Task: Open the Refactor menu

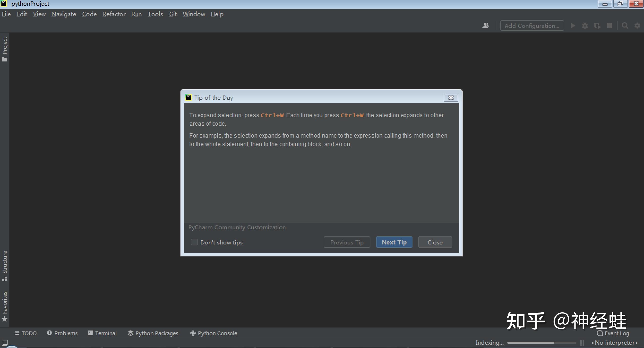Action: (114, 14)
